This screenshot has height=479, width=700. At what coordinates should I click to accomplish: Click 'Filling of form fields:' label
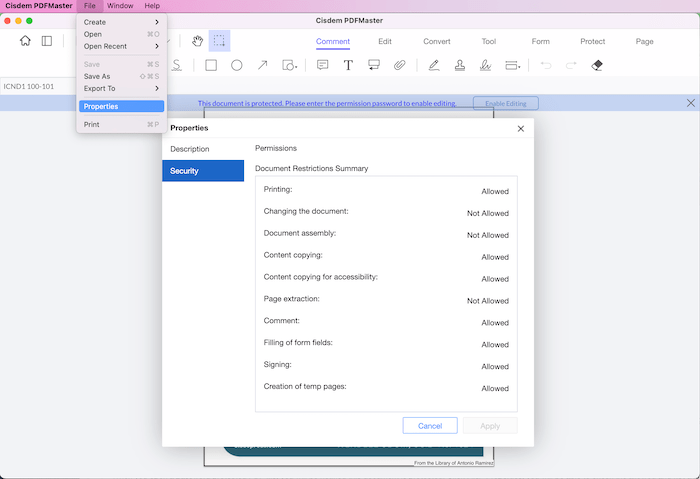[x=298, y=342]
